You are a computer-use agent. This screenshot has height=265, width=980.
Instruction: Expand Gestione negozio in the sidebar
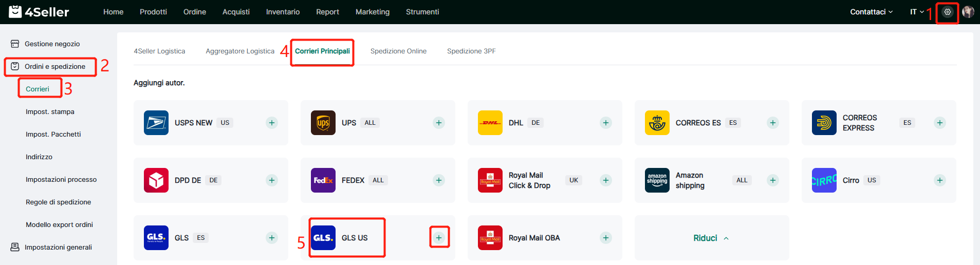52,44
